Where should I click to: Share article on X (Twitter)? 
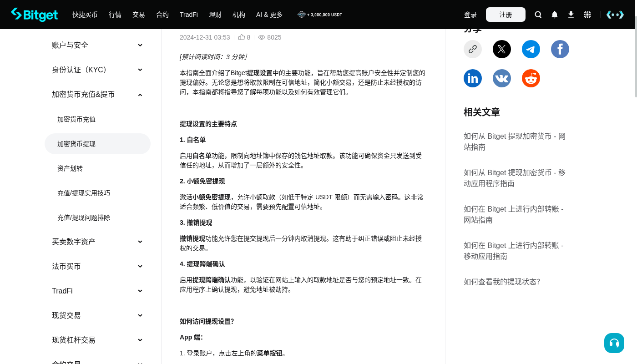coord(502,49)
